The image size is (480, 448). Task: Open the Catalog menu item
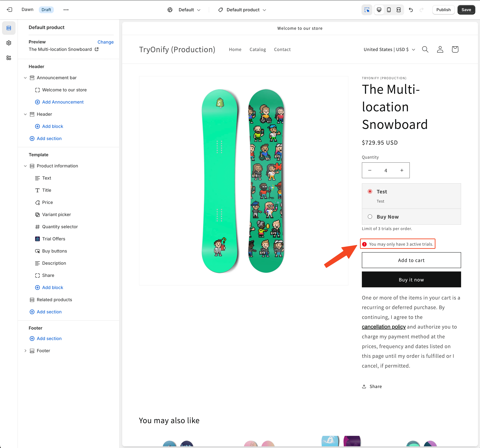point(258,49)
